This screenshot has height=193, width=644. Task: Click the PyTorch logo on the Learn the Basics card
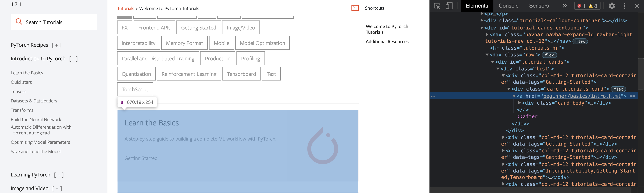click(x=323, y=146)
